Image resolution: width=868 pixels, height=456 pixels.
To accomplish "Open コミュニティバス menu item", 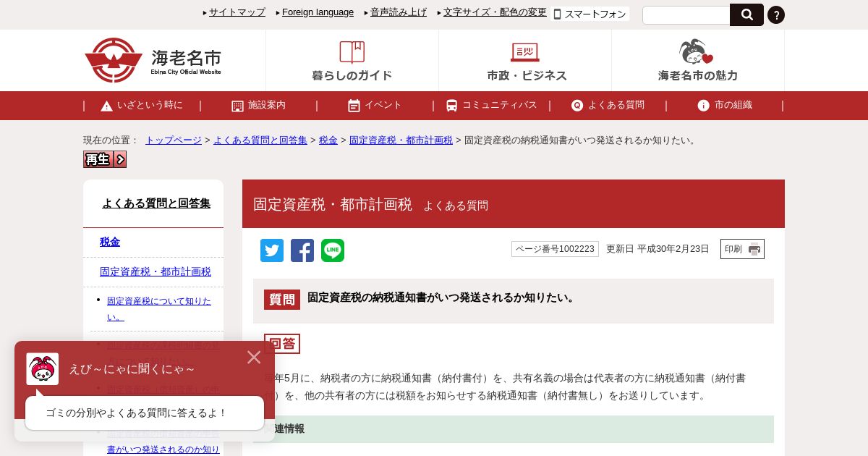I will [491, 105].
